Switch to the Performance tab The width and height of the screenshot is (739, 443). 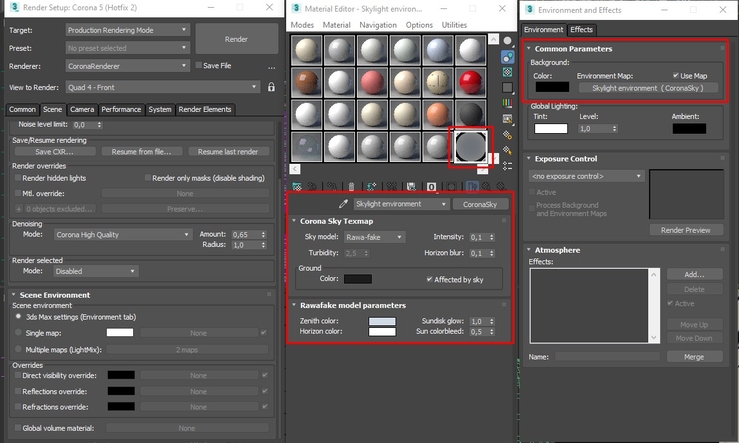point(120,109)
